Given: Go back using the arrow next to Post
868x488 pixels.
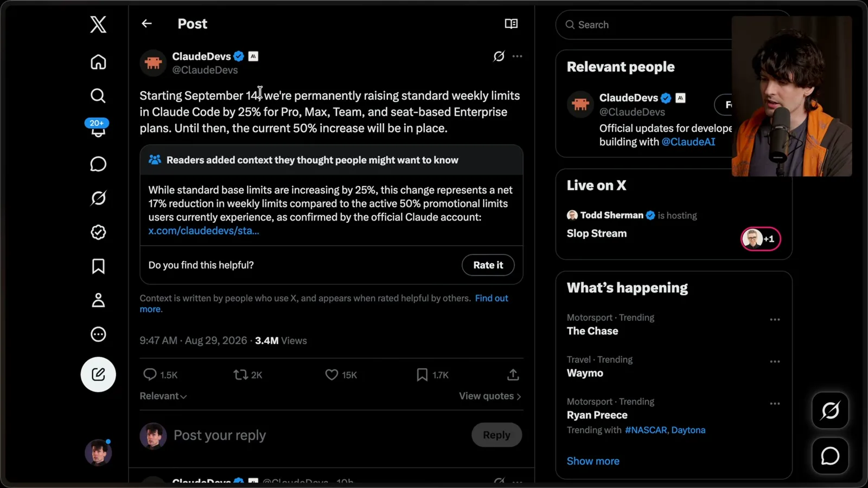Looking at the screenshot, I should [x=146, y=23].
